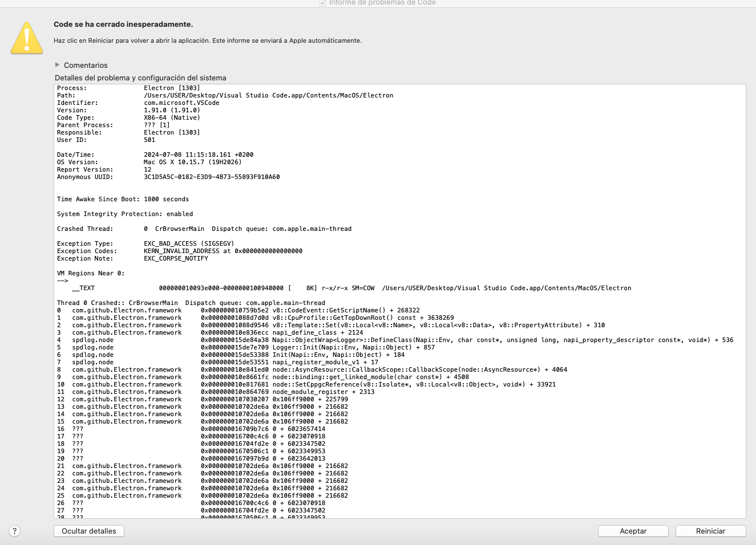Click the 'VM Regions Near 0:' line
The width and height of the screenshot is (756, 545).
coord(91,273)
